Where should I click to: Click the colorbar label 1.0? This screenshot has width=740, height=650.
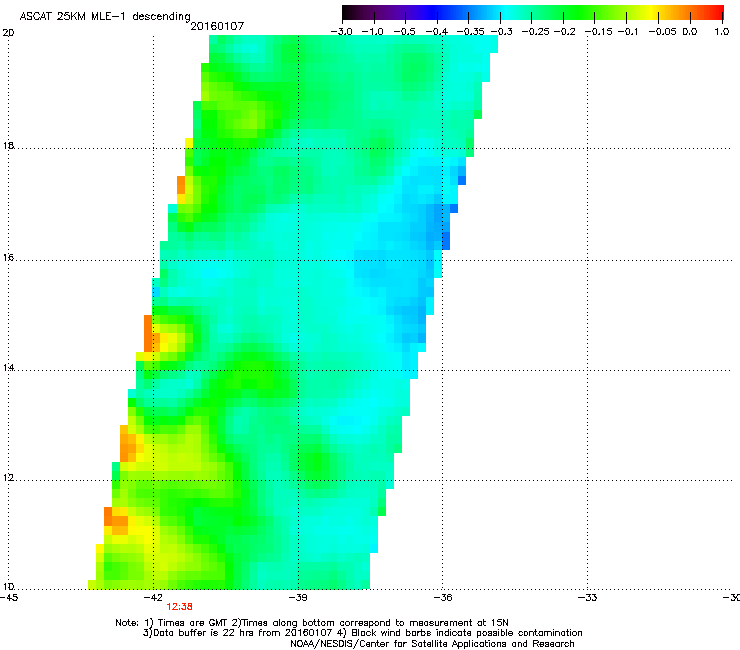[722, 32]
